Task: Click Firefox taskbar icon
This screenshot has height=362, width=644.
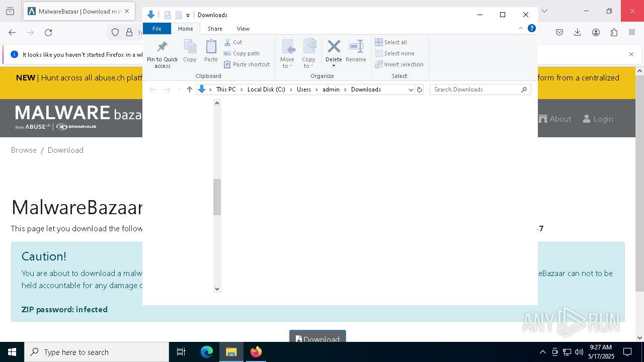Action: [256, 352]
